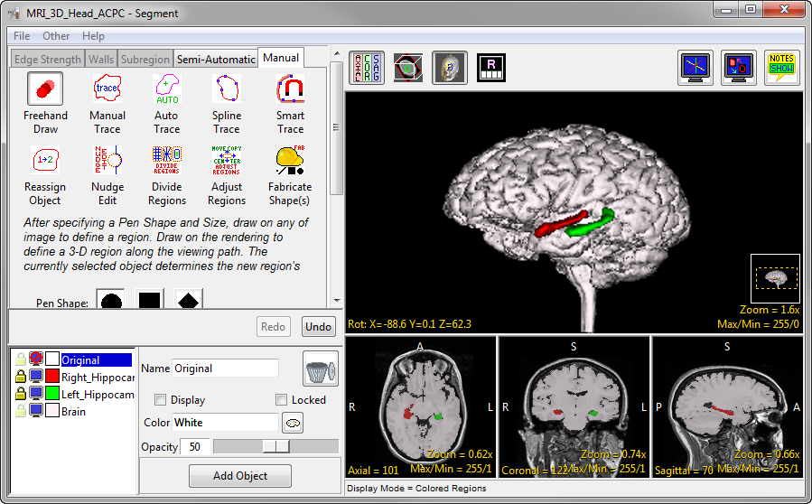Image resolution: width=812 pixels, height=504 pixels.
Task: Click the Name input field
Action: (x=225, y=369)
